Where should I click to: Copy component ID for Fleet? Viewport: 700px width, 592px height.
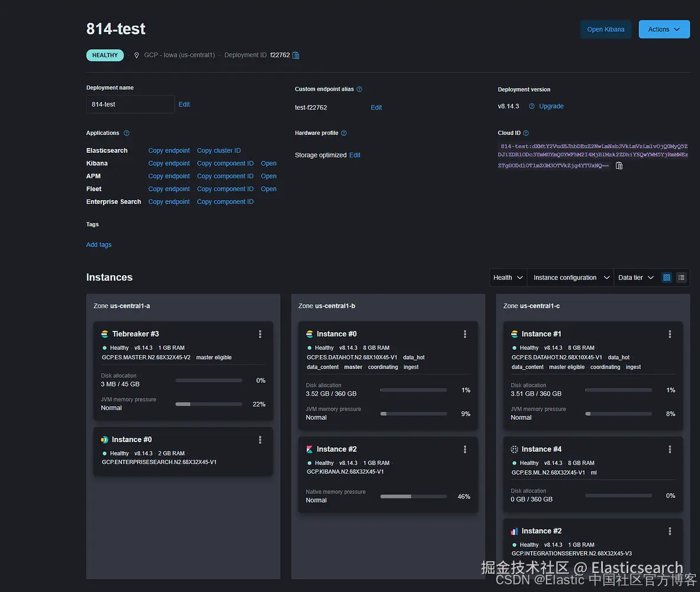click(x=225, y=189)
